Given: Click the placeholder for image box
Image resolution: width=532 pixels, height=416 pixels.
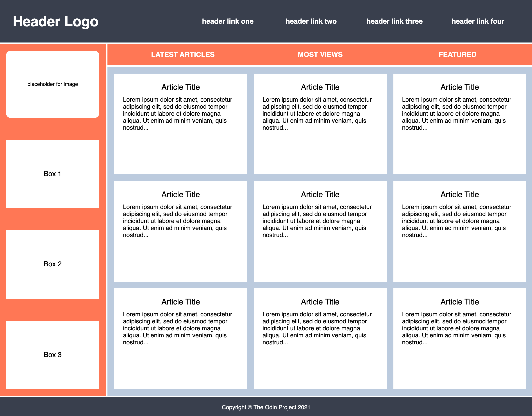Looking at the screenshot, I should tap(53, 84).
